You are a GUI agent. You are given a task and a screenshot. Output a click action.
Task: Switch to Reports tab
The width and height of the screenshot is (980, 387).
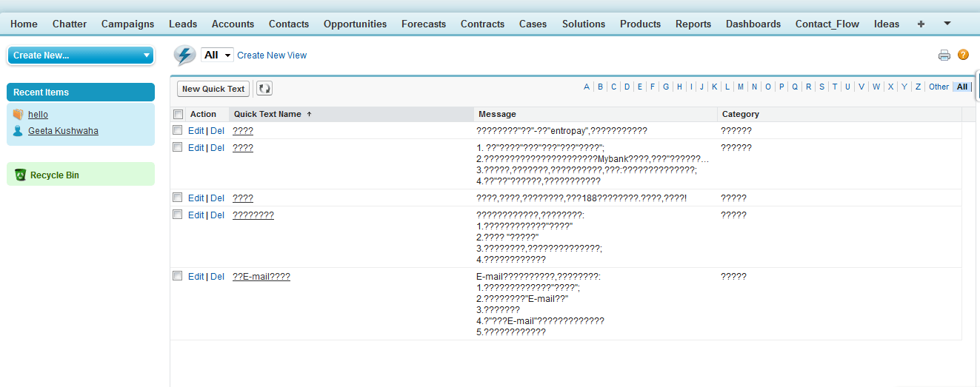pyautogui.click(x=693, y=24)
